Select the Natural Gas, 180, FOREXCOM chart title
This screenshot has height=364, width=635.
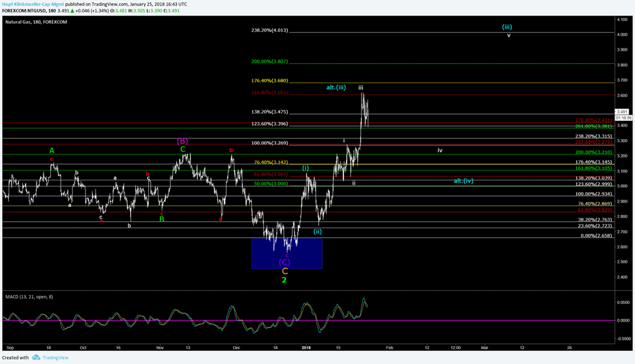(36, 22)
